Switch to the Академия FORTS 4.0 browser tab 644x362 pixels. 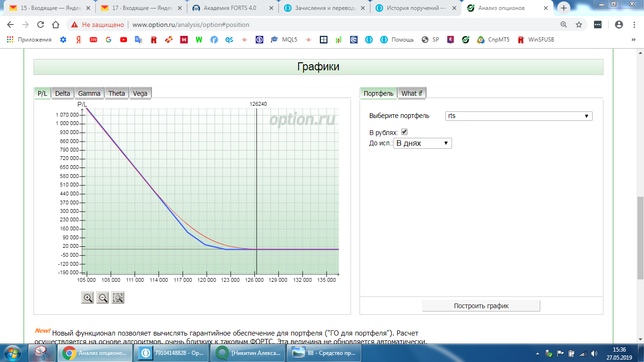pyautogui.click(x=231, y=8)
